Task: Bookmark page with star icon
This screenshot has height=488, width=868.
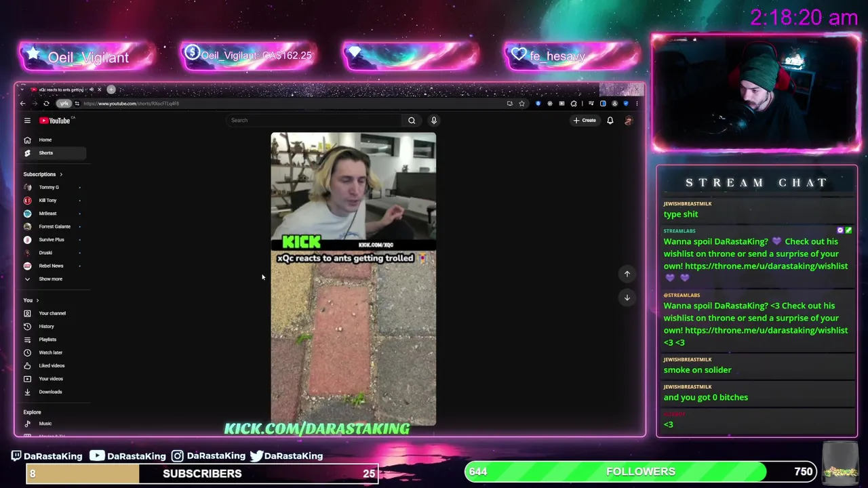Action: click(521, 104)
